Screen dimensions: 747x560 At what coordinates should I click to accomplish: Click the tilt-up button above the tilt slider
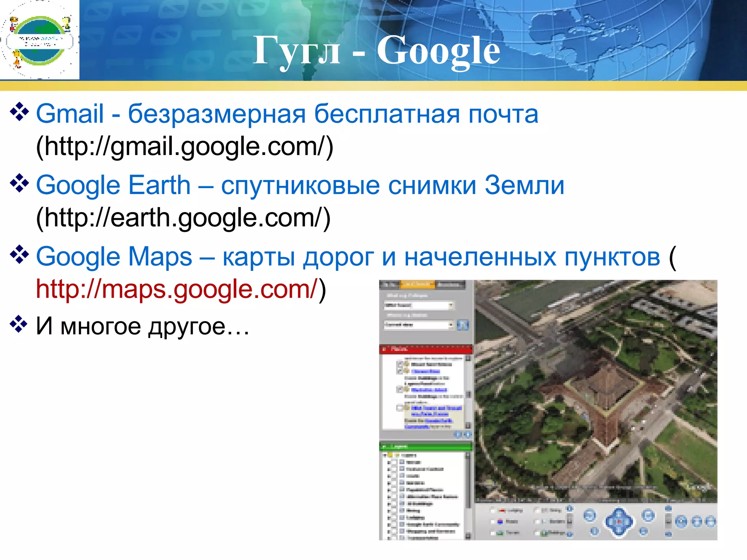tap(668, 508)
